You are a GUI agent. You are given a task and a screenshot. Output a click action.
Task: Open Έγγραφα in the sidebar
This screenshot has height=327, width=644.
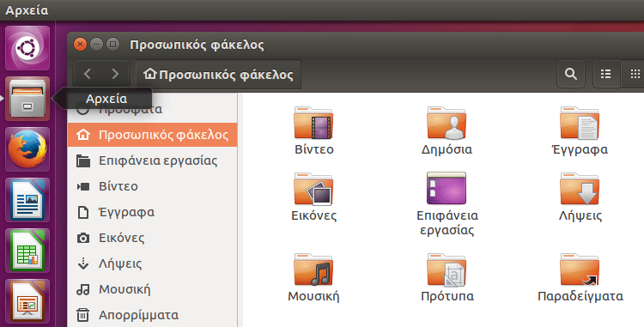tap(152, 212)
